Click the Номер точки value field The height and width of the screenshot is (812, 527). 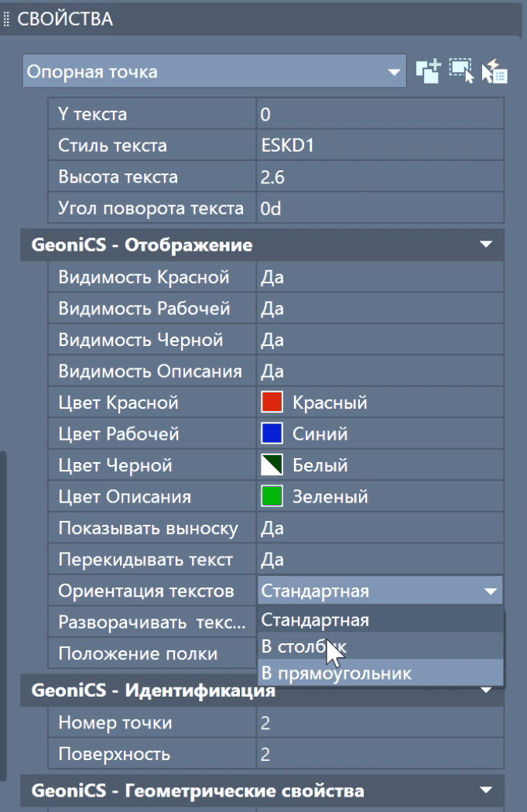[379, 723]
